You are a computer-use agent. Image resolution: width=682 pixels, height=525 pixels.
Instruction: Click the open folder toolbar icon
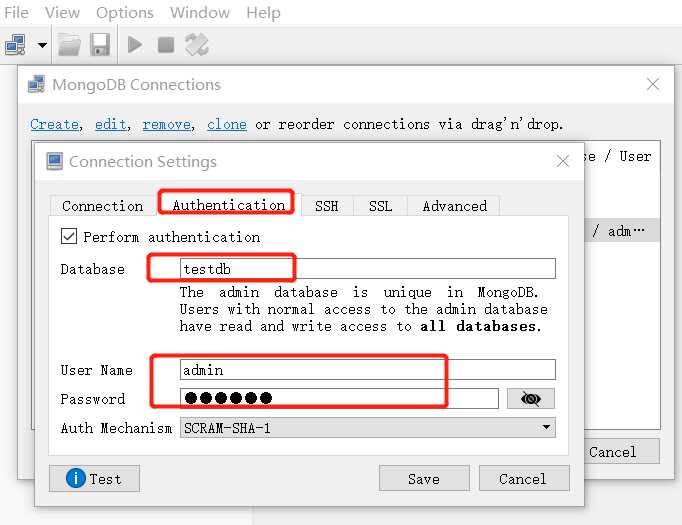(x=70, y=45)
